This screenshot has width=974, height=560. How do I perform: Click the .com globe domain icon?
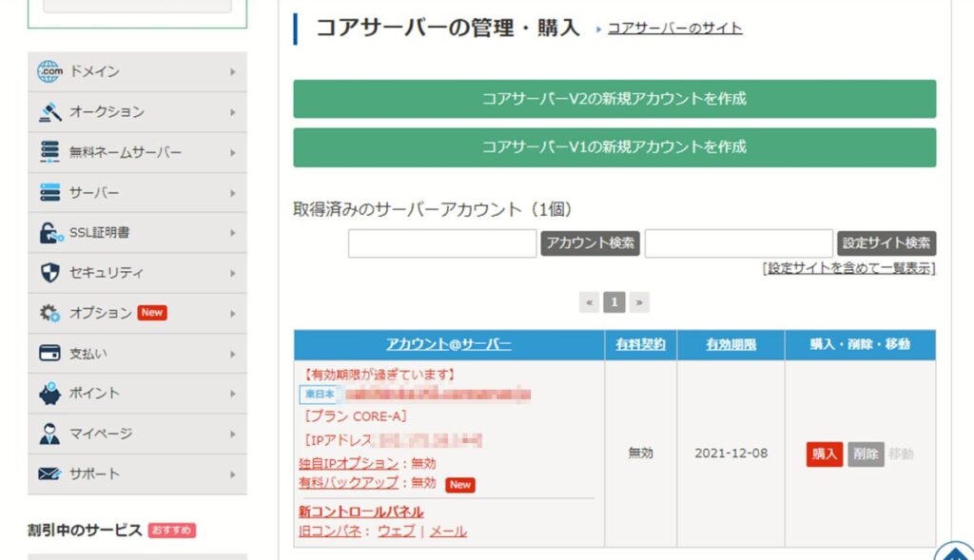tap(49, 71)
